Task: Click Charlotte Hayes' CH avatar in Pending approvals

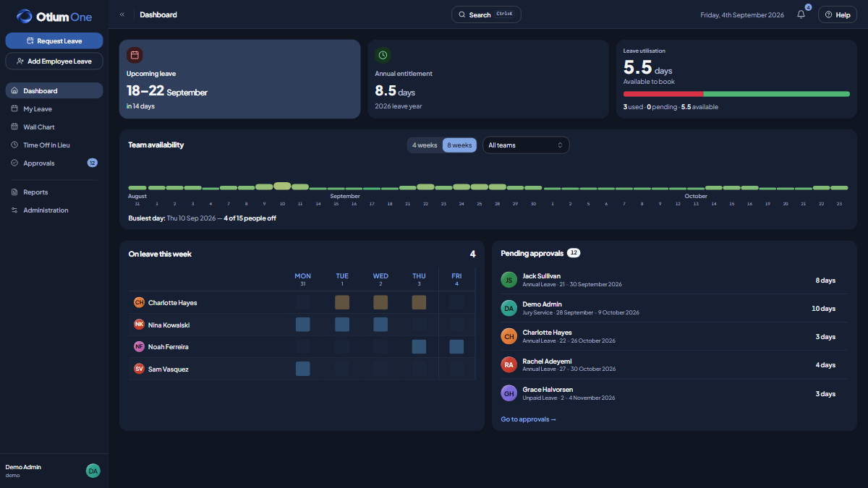Action: point(509,336)
